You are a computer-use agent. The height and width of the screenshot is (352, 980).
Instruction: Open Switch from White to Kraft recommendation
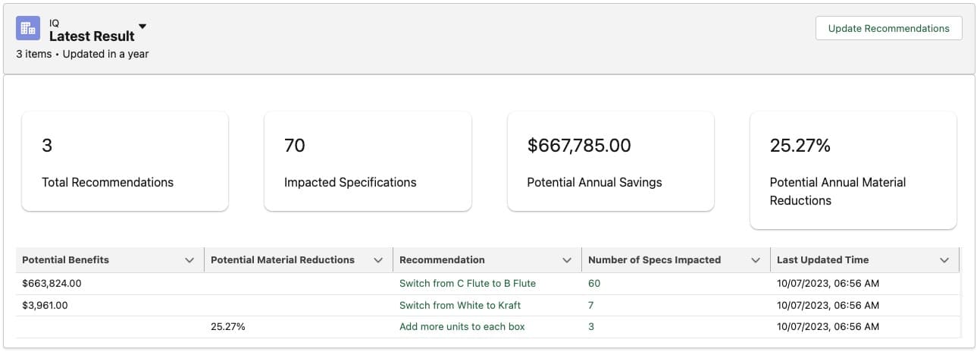click(x=459, y=306)
